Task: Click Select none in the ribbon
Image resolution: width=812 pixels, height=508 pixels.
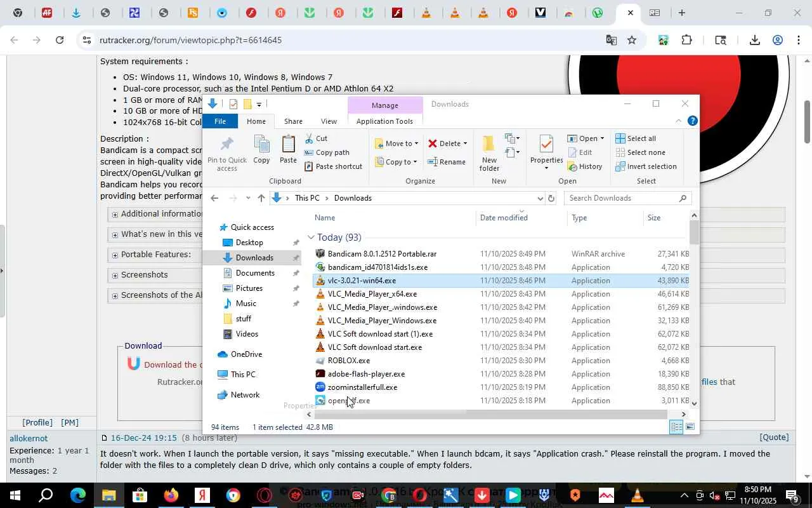Action: point(640,152)
